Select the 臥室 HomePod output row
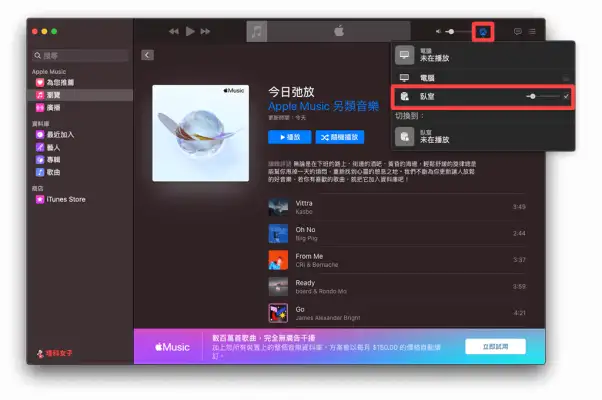Image resolution: width=602 pixels, height=400 pixels. coord(483,96)
